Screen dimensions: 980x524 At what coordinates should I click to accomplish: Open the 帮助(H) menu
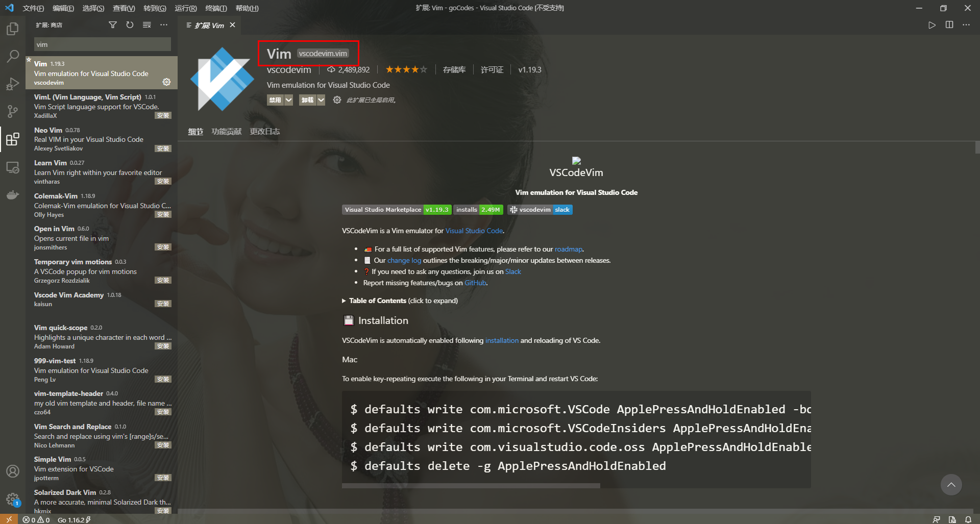point(247,8)
